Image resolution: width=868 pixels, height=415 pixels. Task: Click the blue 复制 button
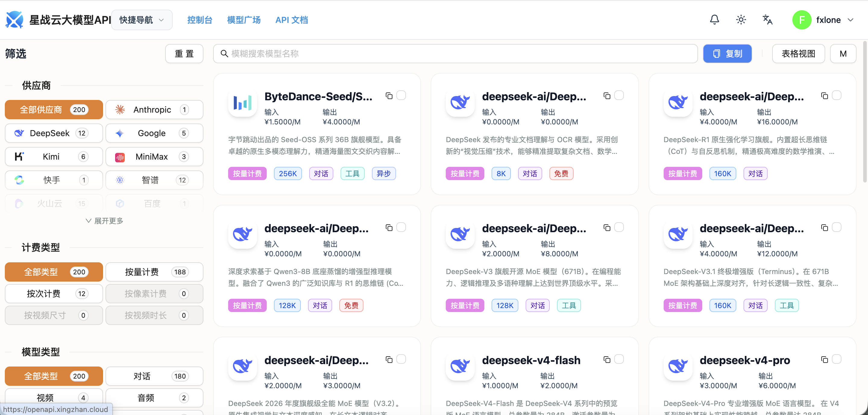point(728,54)
